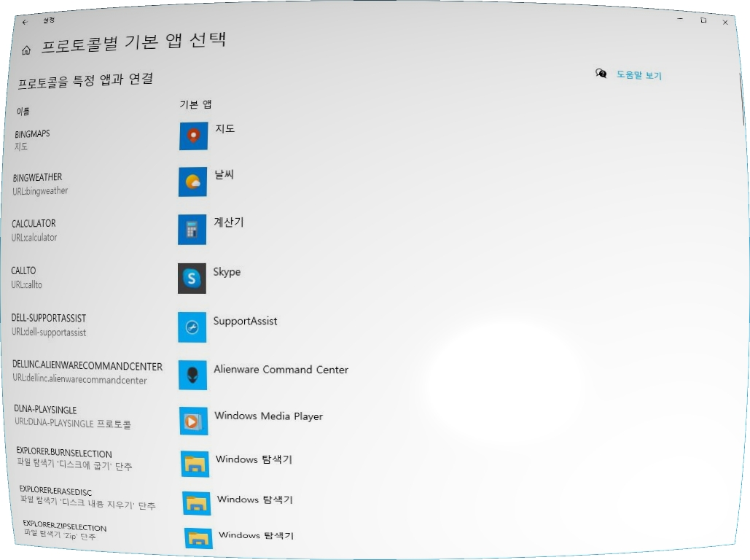This screenshot has width=750, height=560.
Task: Click the Calculator app icon
Action: click(x=192, y=230)
